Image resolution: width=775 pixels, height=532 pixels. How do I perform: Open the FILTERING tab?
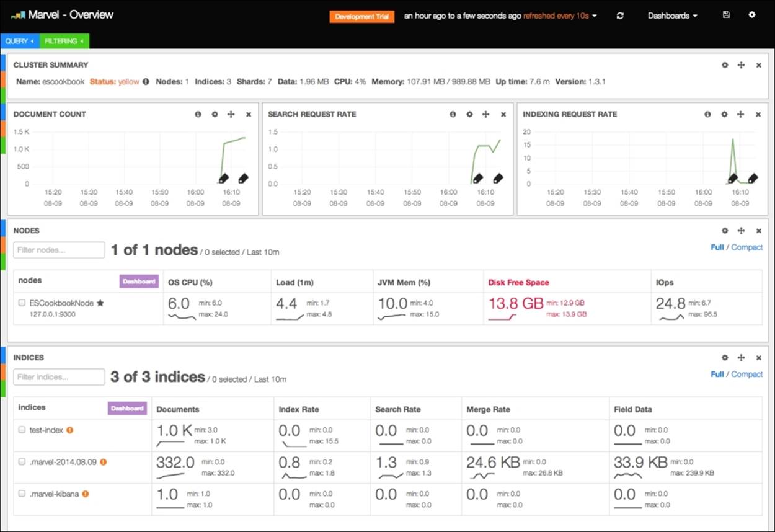(x=64, y=41)
